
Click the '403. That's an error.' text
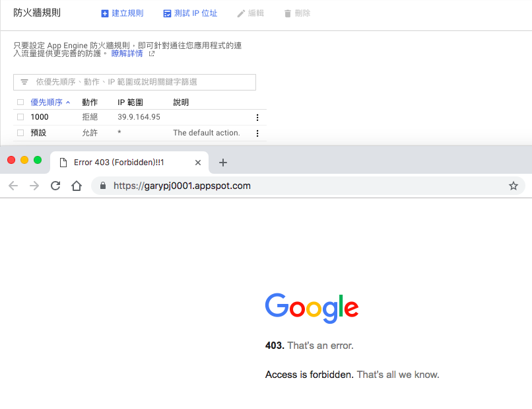(x=310, y=346)
